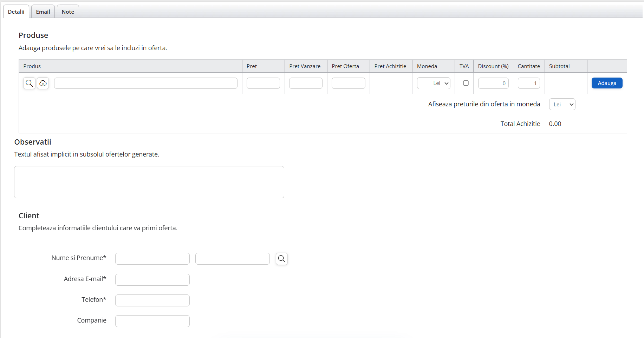Focus the product name input field
The width and height of the screenshot is (644, 338).
pos(146,83)
